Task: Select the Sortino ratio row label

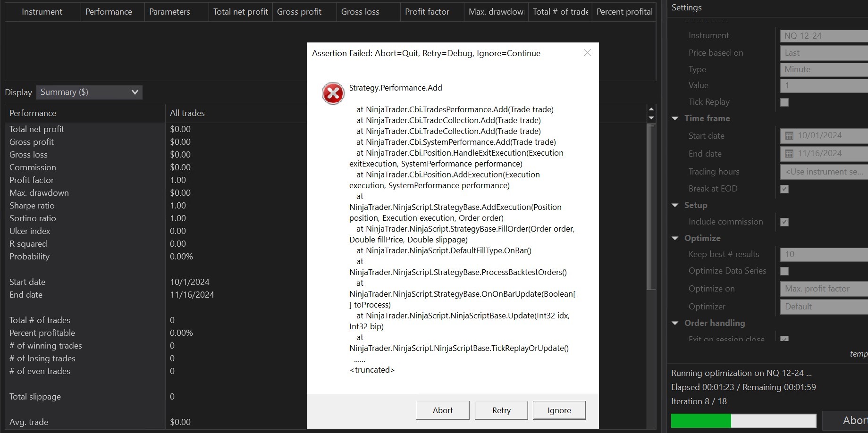Action: click(x=33, y=218)
